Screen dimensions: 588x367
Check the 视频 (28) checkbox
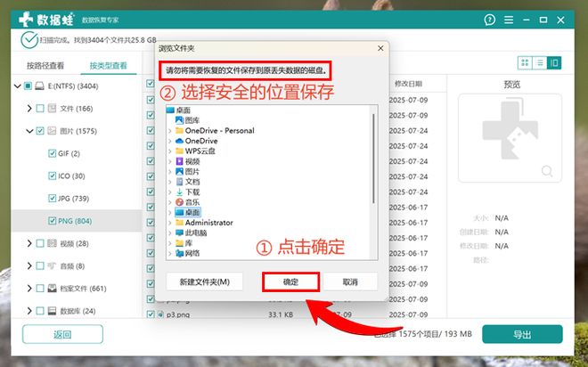pos(40,243)
